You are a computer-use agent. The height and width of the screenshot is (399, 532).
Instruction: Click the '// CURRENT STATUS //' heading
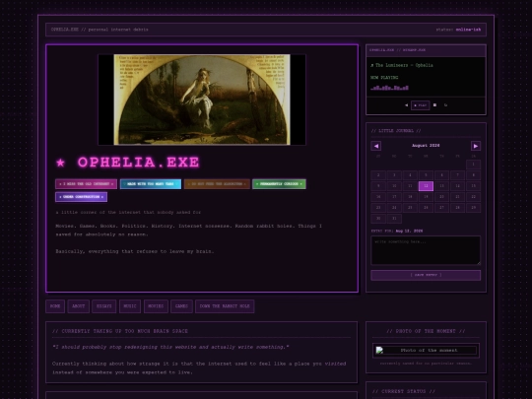click(403, 391)
